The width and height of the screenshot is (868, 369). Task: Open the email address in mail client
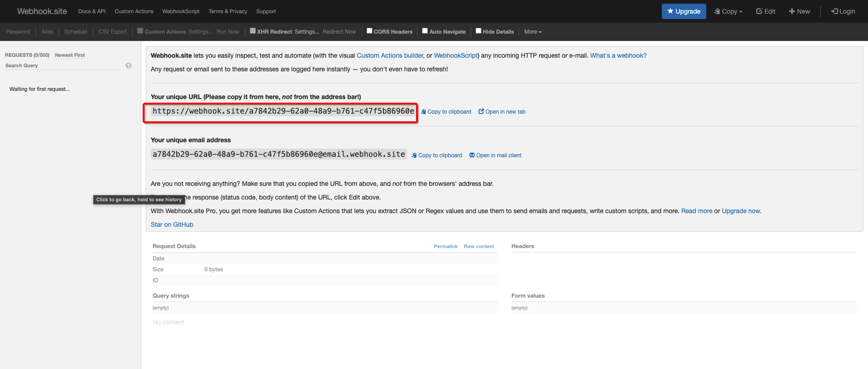[x=495, y=155]
